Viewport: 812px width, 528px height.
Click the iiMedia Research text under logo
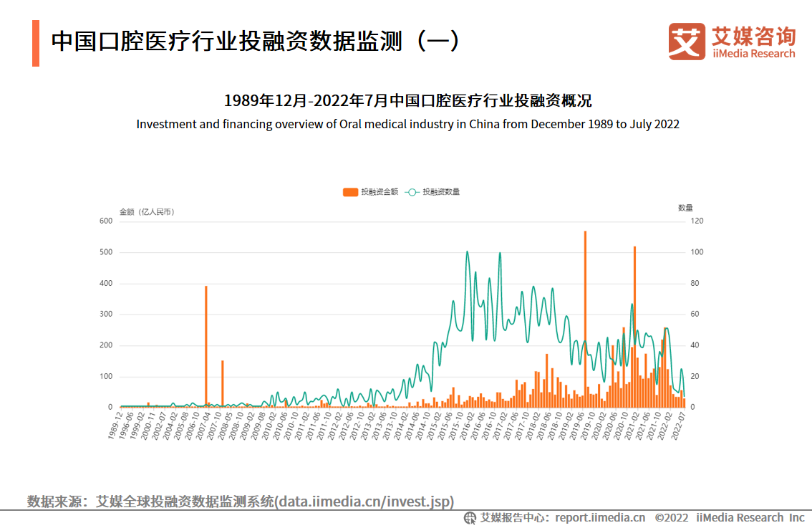pos(753,54)
